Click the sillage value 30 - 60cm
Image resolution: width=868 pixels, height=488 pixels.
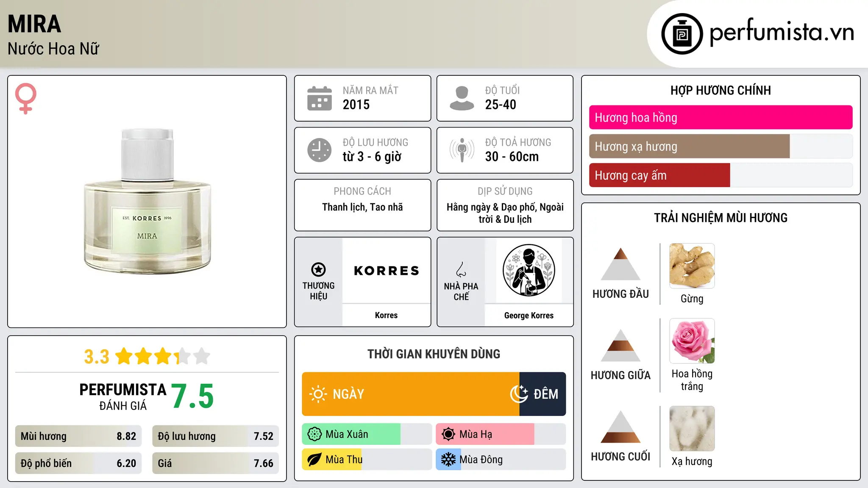[x=512, y=157]
